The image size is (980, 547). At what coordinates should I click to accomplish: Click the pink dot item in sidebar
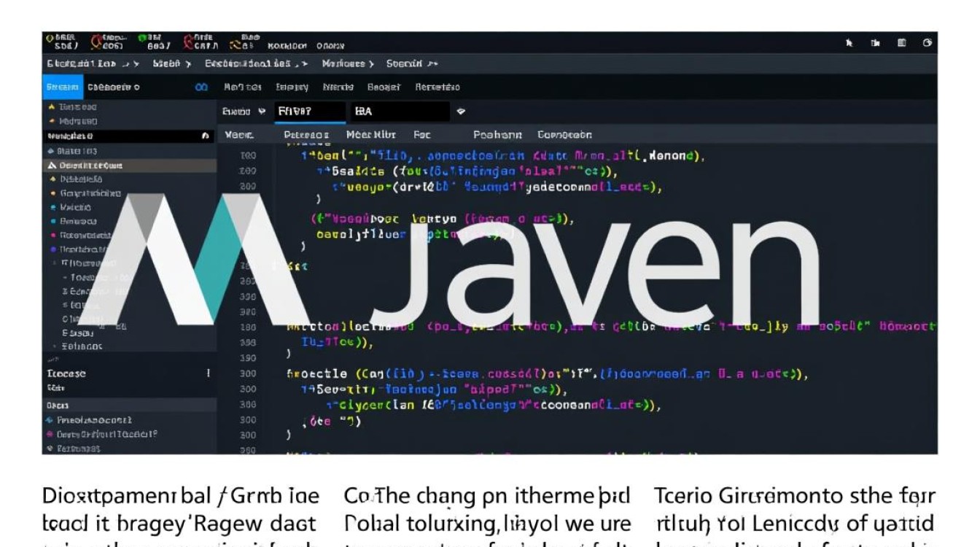(54, 235)
